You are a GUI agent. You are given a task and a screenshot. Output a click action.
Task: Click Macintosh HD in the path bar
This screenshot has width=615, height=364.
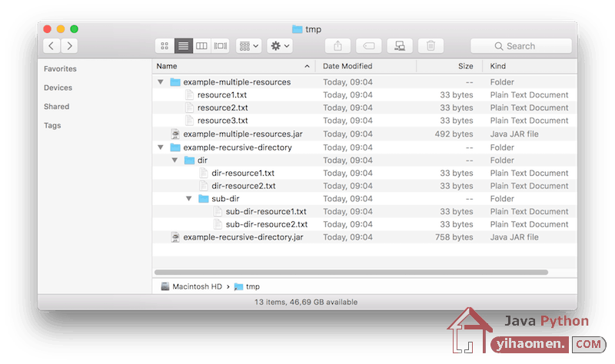[x=191, y=286]
